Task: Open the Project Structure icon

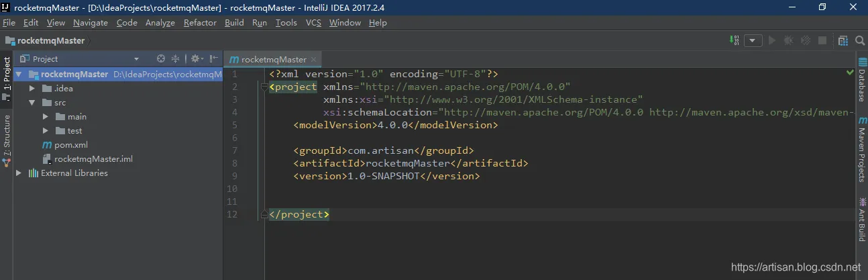Action: click(x=844, y=40)
